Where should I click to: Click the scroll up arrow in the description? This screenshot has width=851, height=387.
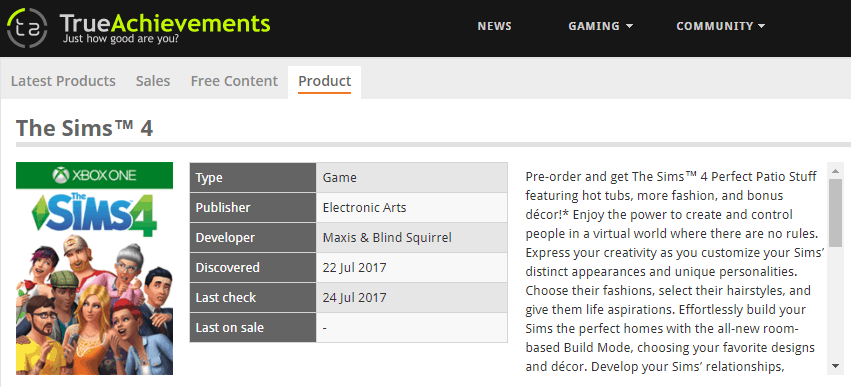(835, 172)
